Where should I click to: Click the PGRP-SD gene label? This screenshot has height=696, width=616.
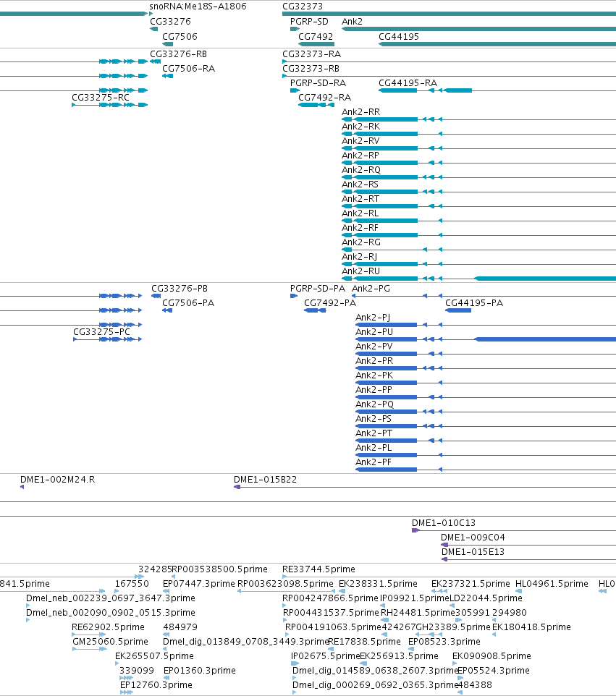pyautogui.click(x=309, y=22)
